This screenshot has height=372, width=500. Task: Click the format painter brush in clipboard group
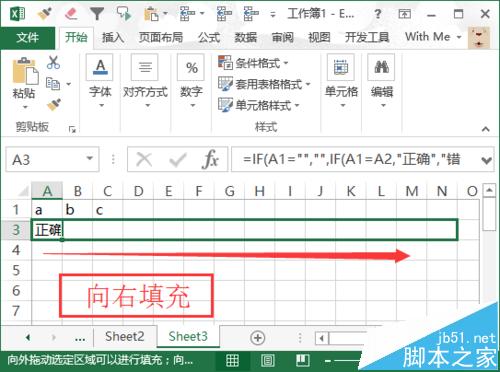click(x=54, y=105)
